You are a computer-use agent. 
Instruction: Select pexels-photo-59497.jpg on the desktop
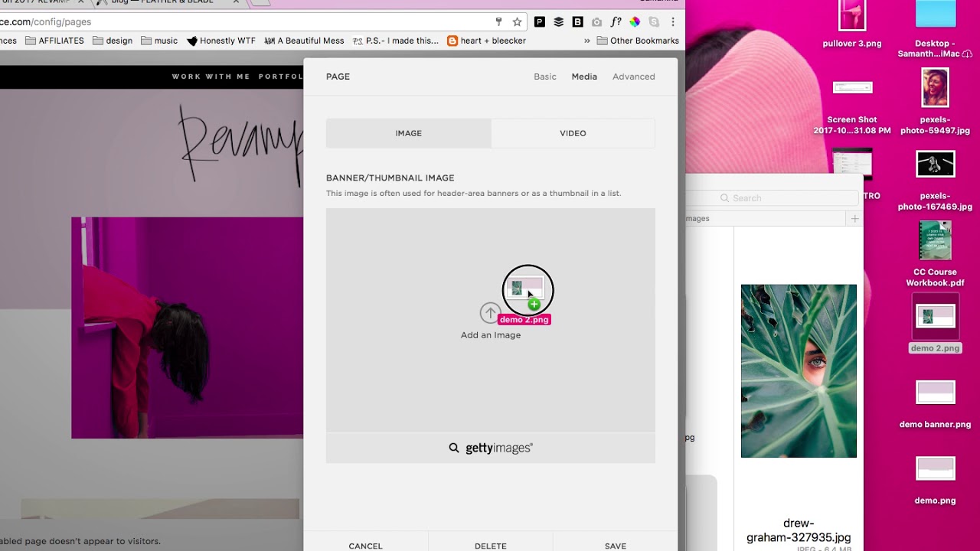pyautogui.click(x=935, y=101)
